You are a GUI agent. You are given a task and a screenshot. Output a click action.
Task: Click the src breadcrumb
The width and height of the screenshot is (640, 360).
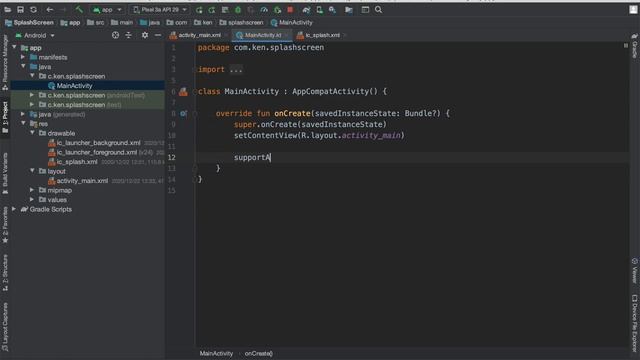pos(96,22)
